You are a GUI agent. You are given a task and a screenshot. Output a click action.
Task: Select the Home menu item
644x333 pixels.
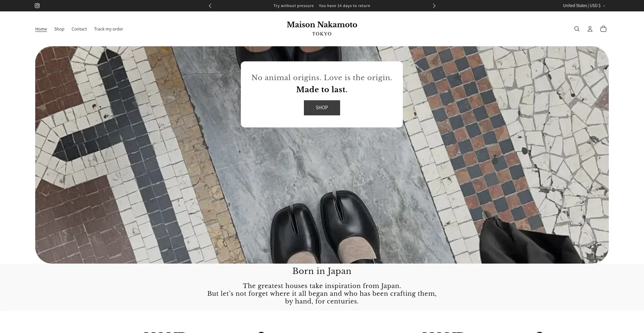coord(41,29)
